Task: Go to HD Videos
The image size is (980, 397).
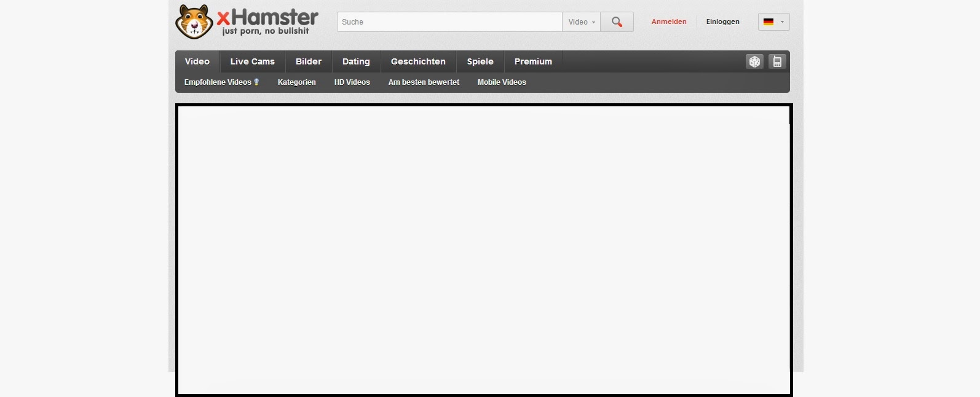Action: [352, 82]
